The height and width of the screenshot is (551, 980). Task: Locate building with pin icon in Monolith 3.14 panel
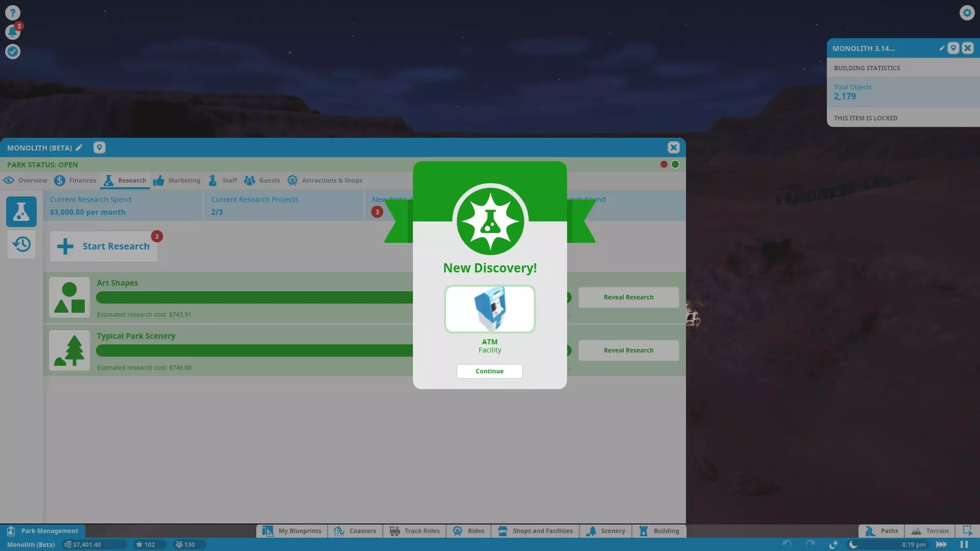953,48
